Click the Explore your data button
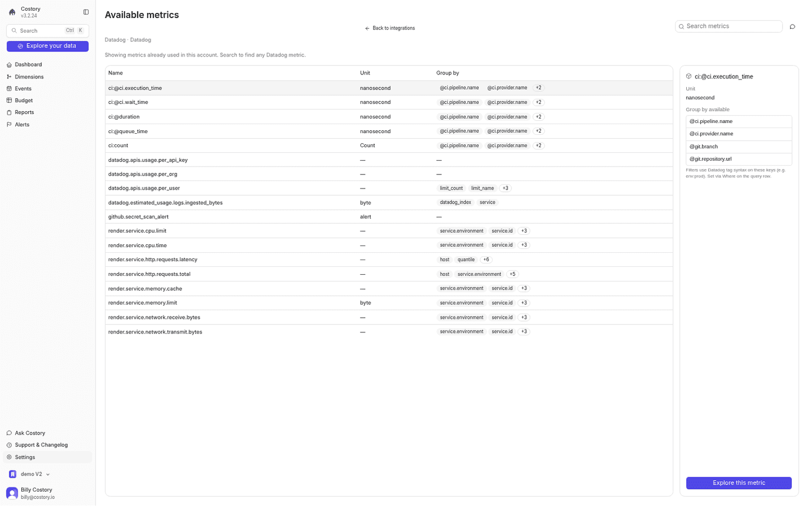Screen dimensions: 812x518 pyautogui.click(x=47, y=46)
